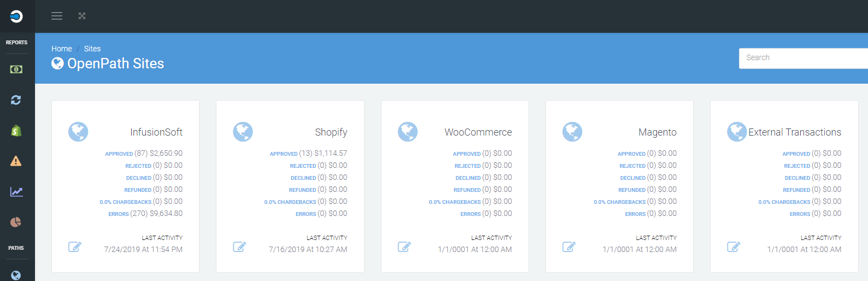Click InfusionSoft ERRORS label
This screenshot has height=281, width=868.
pos(119,214)
